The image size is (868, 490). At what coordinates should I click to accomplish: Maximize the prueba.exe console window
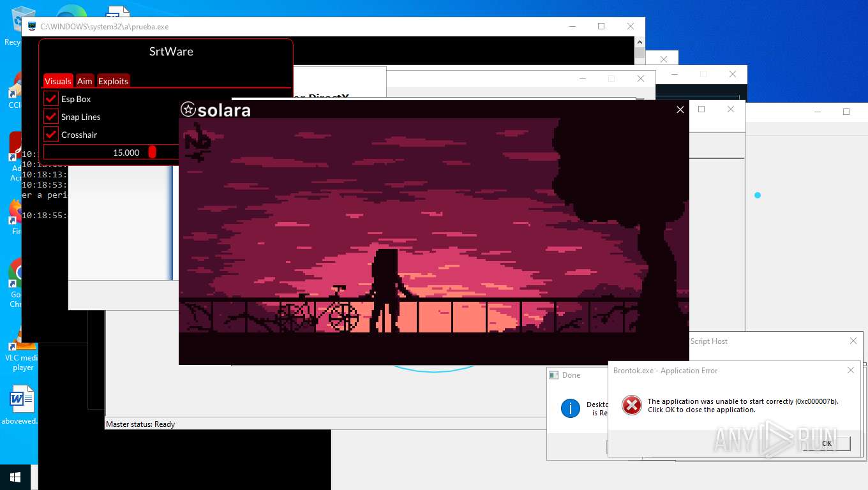pyautogui.click(x=601, y=27)
